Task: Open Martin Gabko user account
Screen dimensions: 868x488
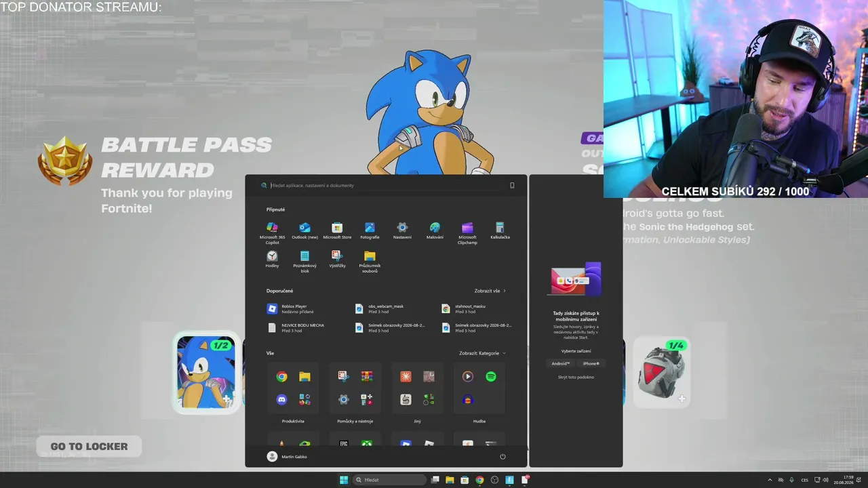Action: (x=288, y=457)
